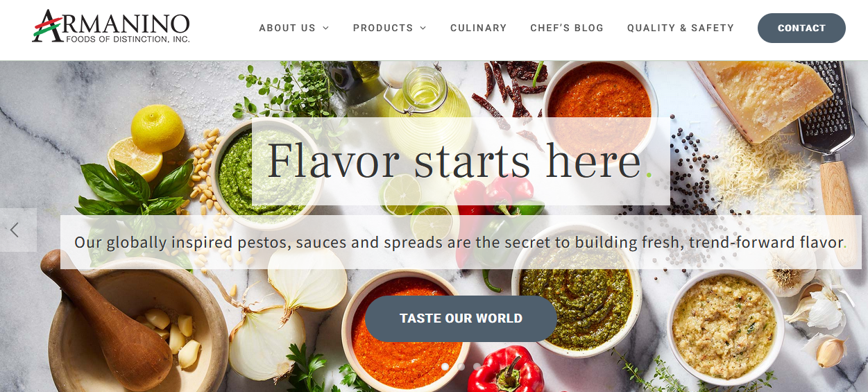Open the About Us menu item
Screen dimensions: 868x392
[287, 28]
